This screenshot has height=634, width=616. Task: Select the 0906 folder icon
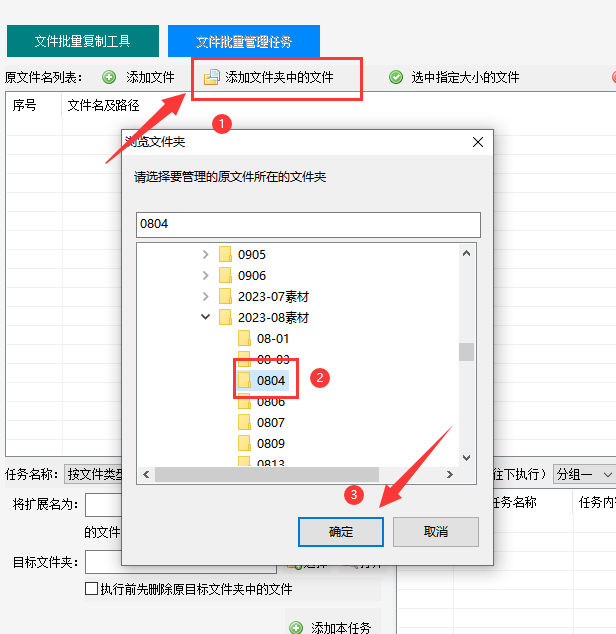coord(225,275)
